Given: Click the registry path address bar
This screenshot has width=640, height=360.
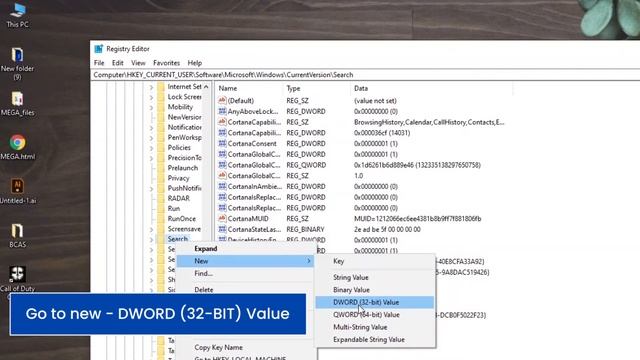Looking at the screenshot, I should pos(365,75).
